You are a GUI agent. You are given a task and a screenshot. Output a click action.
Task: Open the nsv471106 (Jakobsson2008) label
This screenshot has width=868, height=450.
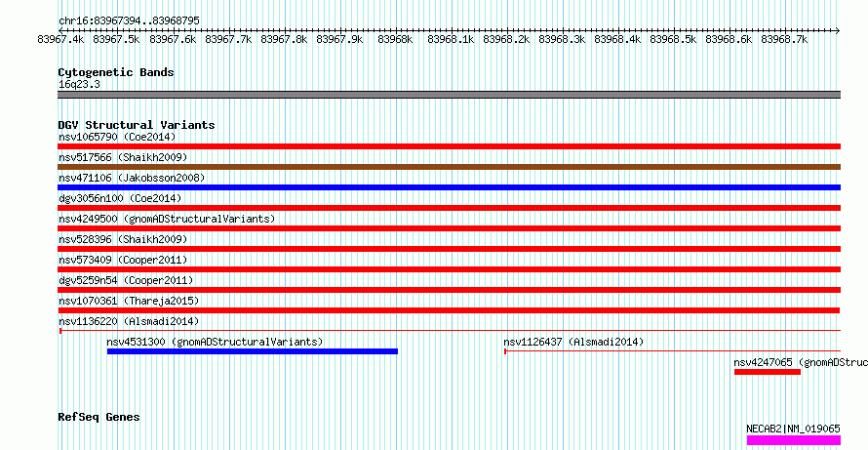pyautogui.click(x=132, y=178)
